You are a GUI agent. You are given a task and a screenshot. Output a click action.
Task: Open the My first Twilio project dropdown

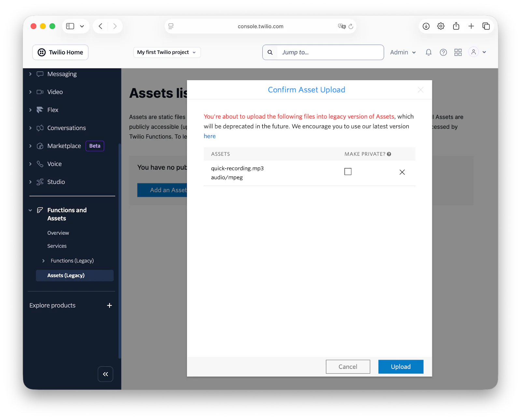point(166,52)
